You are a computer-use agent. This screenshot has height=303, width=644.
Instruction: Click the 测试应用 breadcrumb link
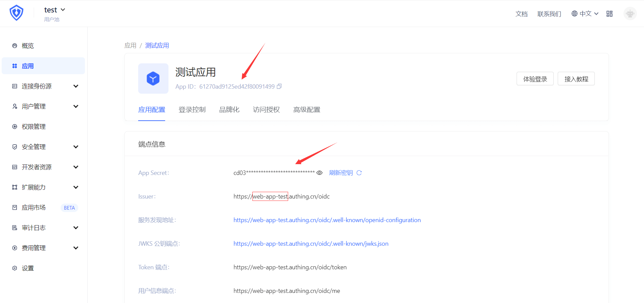point(157,46)
